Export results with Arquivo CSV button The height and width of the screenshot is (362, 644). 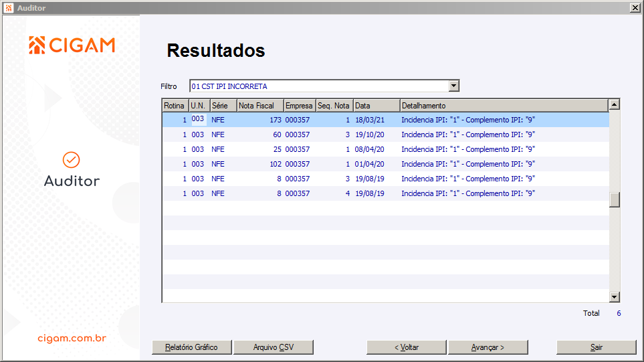click(x=274, y=347)
